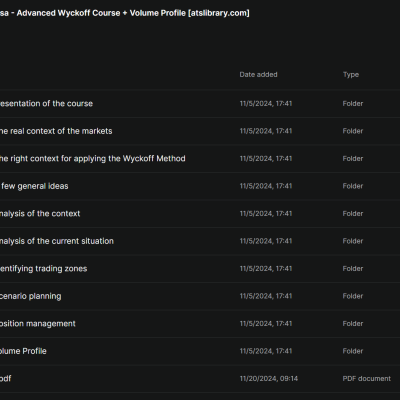Open the 'position management' folder
400x400 pixels.
click(x=200, y=323)
